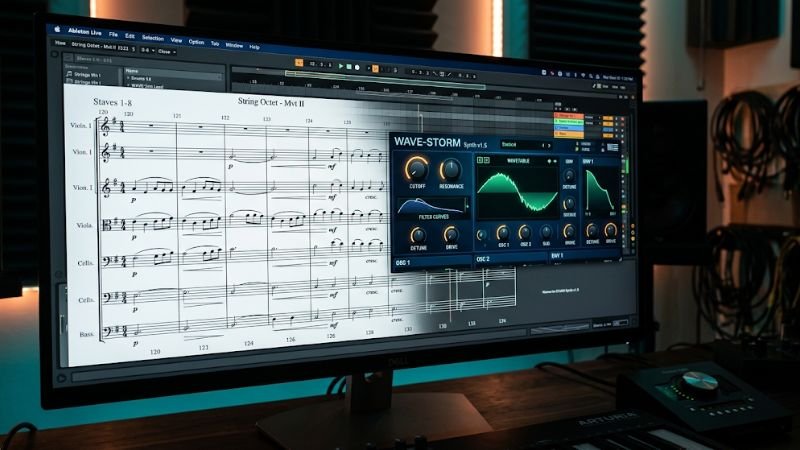Adjust the Wave-Storm RESONANCE knob

451,169
